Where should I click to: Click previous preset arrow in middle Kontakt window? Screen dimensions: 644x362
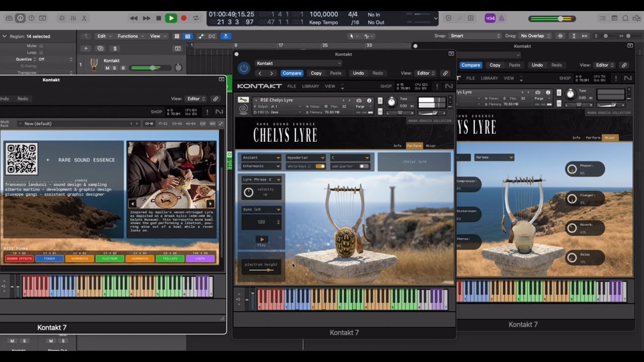coord(260,73)
